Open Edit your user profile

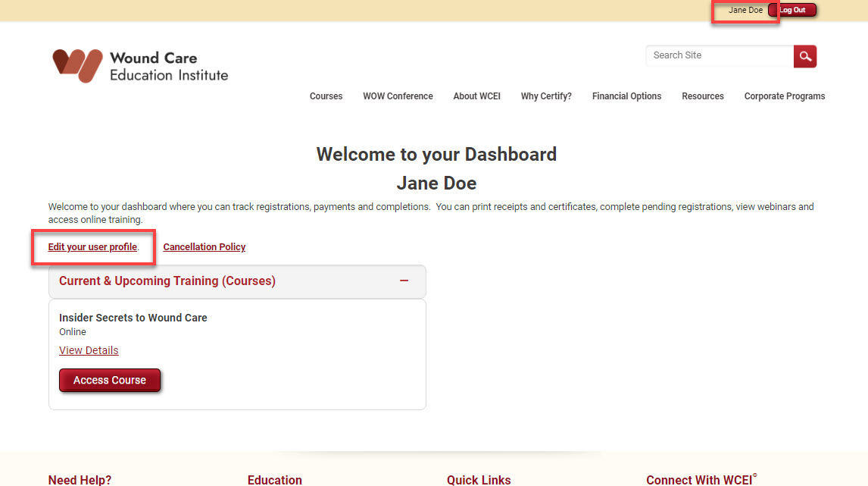92,246
